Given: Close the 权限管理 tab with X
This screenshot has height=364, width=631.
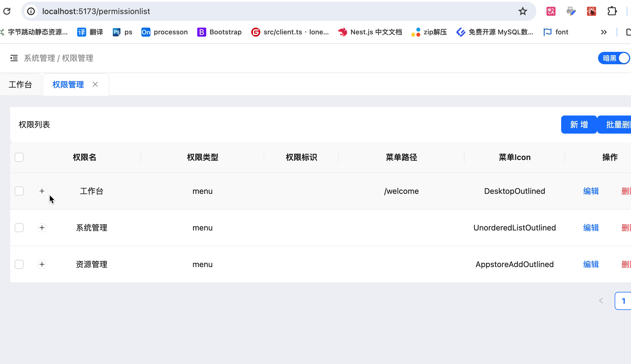Looking at the screenshot, I should click(x=95, y=84).
